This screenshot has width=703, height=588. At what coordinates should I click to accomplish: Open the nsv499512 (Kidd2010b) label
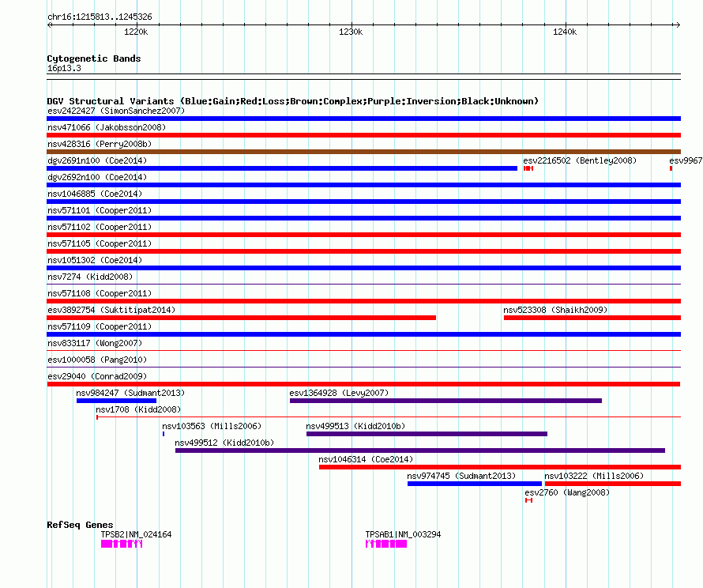click(224, 443)
